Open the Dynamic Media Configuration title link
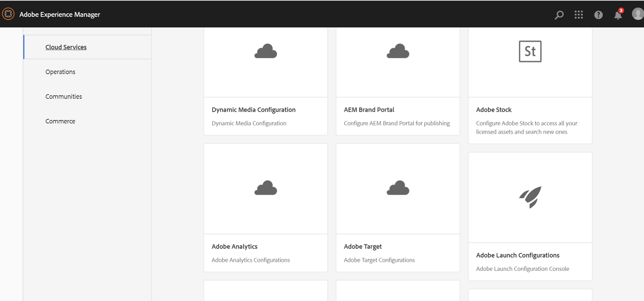Viewport: 644px width, 301px height. pyautogui.click(x=254, y=110)
